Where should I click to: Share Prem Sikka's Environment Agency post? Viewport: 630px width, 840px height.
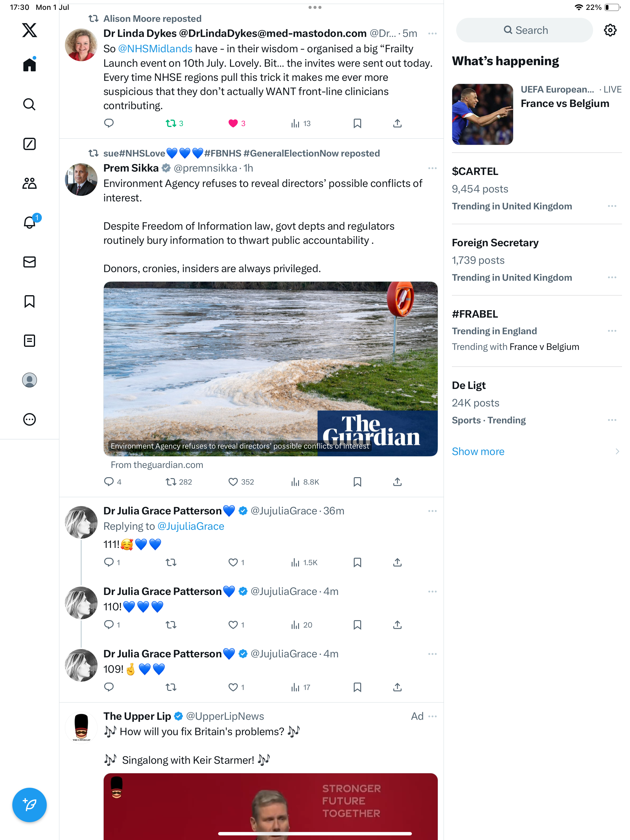click(x=397, y=482)
